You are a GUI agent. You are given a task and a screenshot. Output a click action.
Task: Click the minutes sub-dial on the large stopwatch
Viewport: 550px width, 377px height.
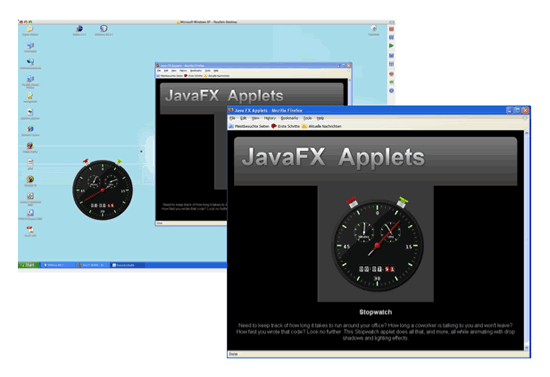pos(364,232)
